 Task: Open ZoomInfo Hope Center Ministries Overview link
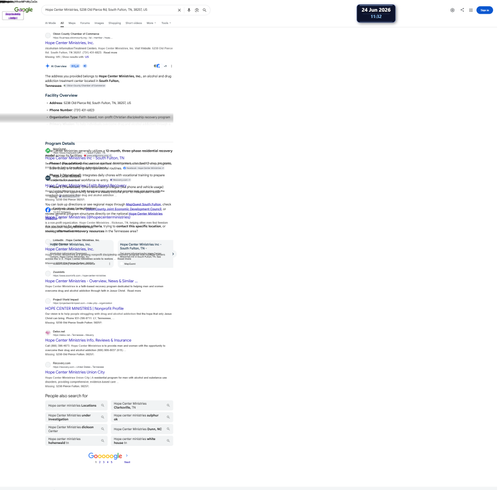pos(91,281)
